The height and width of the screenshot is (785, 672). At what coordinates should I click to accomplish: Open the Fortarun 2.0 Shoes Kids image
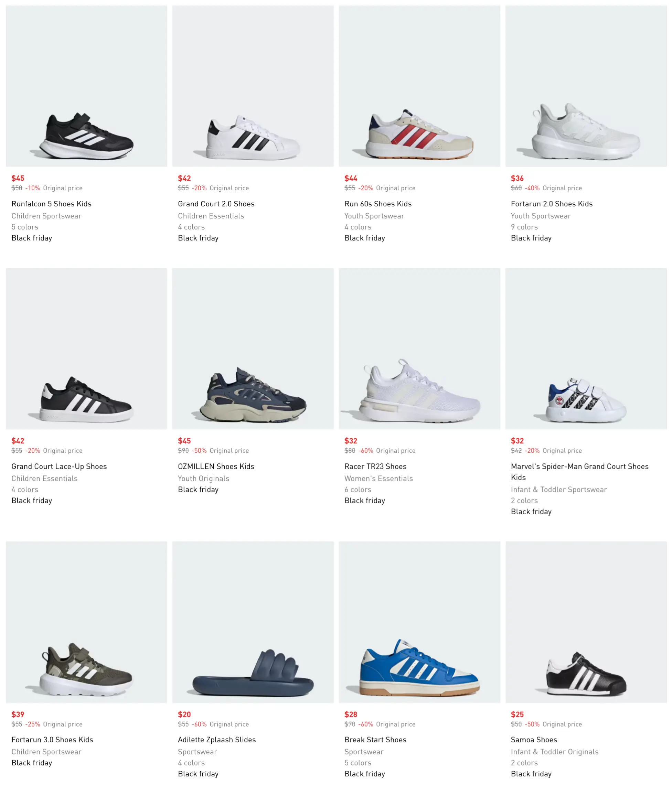pos(586,86)
